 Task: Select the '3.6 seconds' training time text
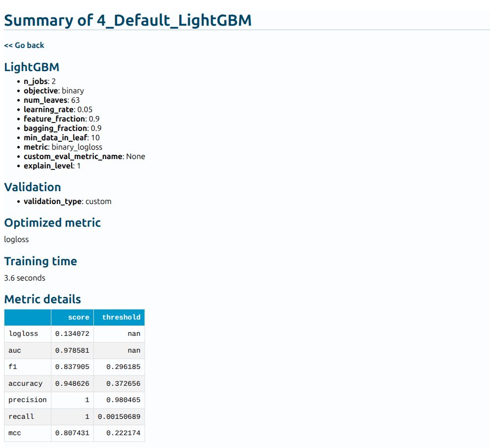[x=25, y=278]
